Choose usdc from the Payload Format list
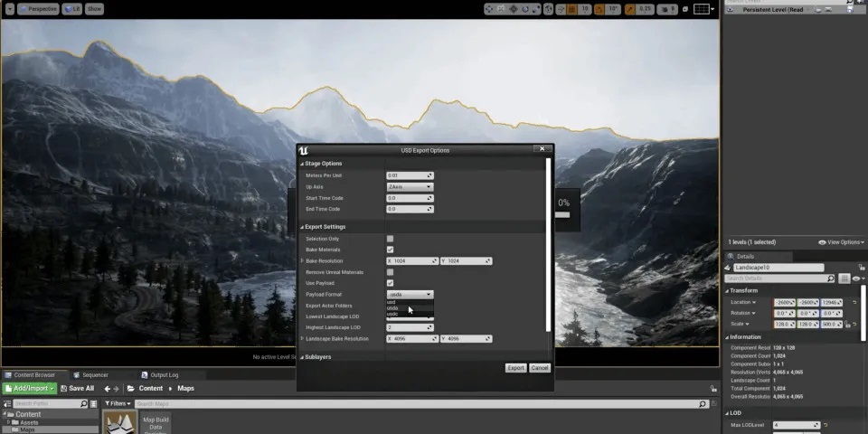Screen dimensions: 868x434 click(392, 314)
